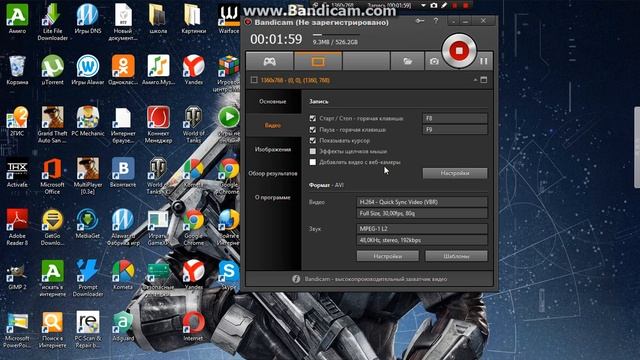Select the screen rectangle recording mode tab
The image size is (640, 360).
[318, 61]
